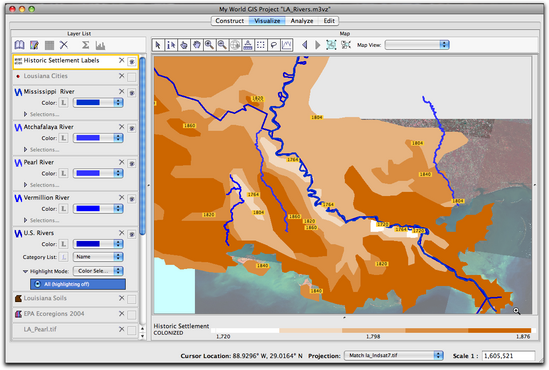Open U.S. Rivers color dropdown
Viewport: 549px width, 370px height.
[x=98, y=244]
